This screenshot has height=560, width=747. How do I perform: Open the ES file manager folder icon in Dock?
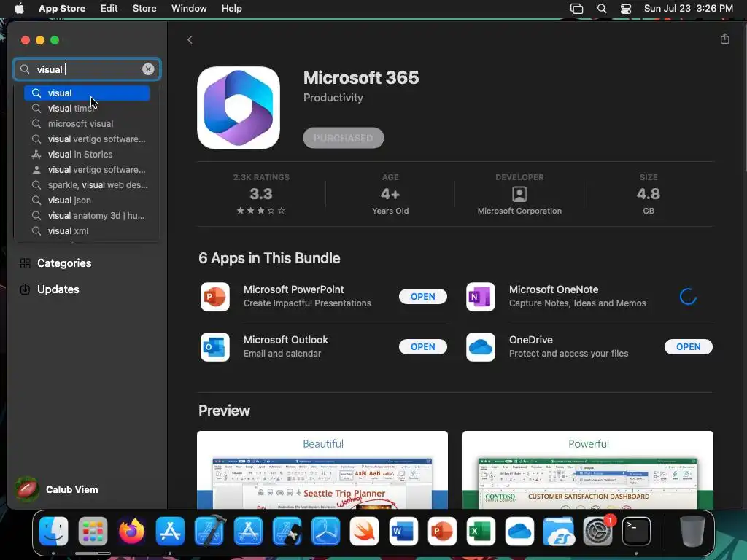point(558,531)
